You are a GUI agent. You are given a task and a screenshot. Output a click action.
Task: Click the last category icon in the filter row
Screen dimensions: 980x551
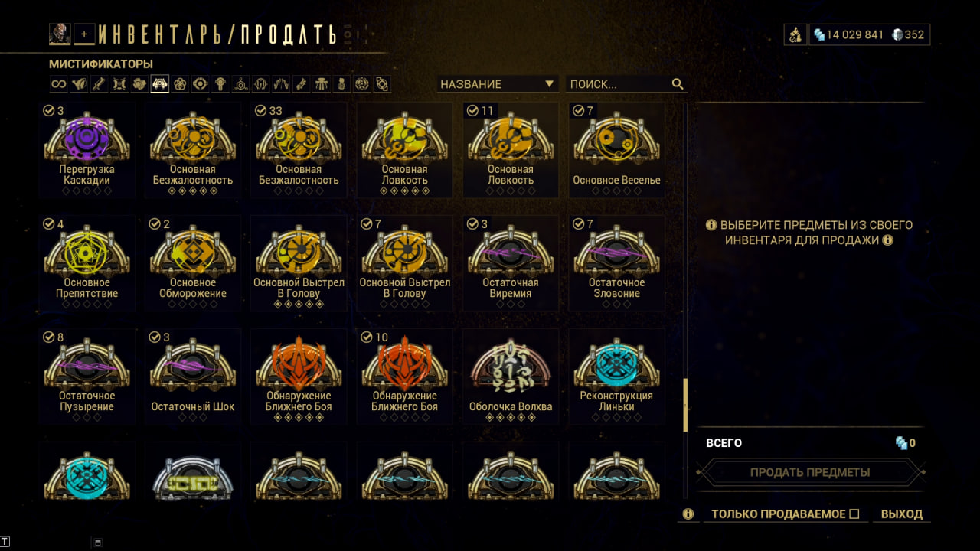coord(382,84)
